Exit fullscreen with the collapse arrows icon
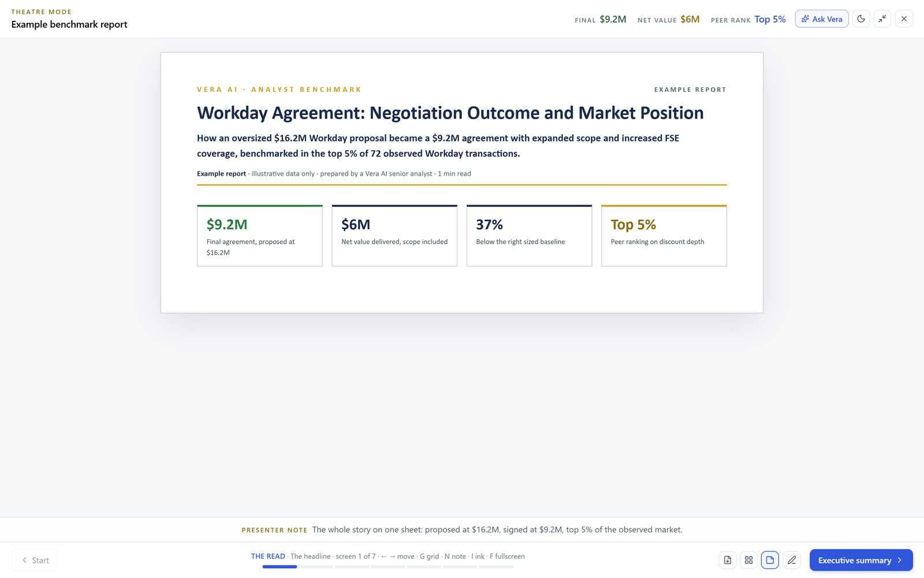Screen dimensions: 924x578 882,19
